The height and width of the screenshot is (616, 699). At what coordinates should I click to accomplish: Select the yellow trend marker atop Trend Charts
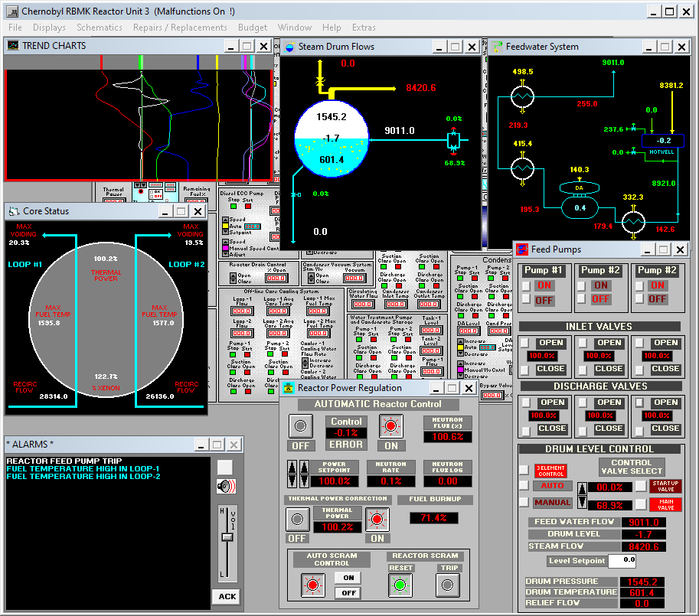(x=217, y=62)
